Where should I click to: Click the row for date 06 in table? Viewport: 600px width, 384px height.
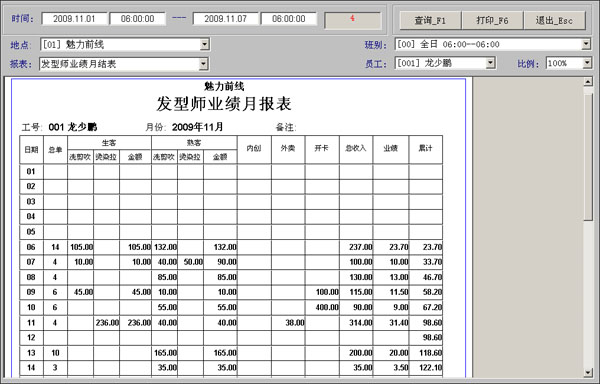click(x=231, y=247)
